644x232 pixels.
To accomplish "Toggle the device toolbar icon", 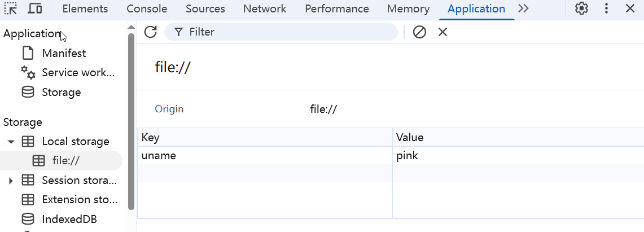I will click(35, 8).
